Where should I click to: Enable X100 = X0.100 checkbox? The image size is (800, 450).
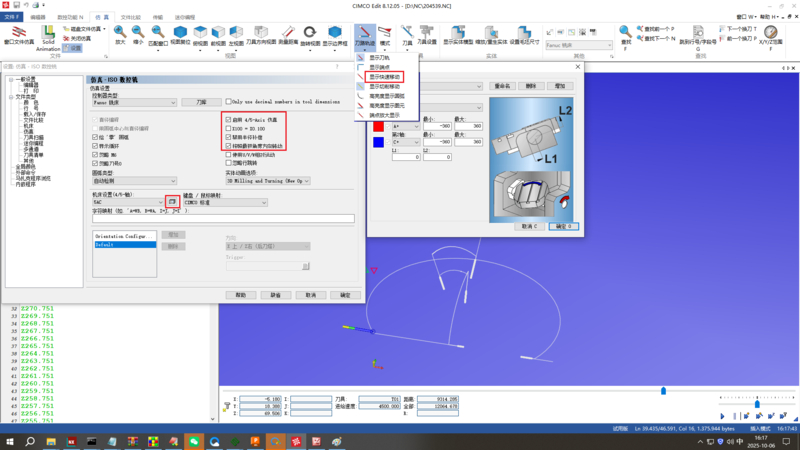228,129
